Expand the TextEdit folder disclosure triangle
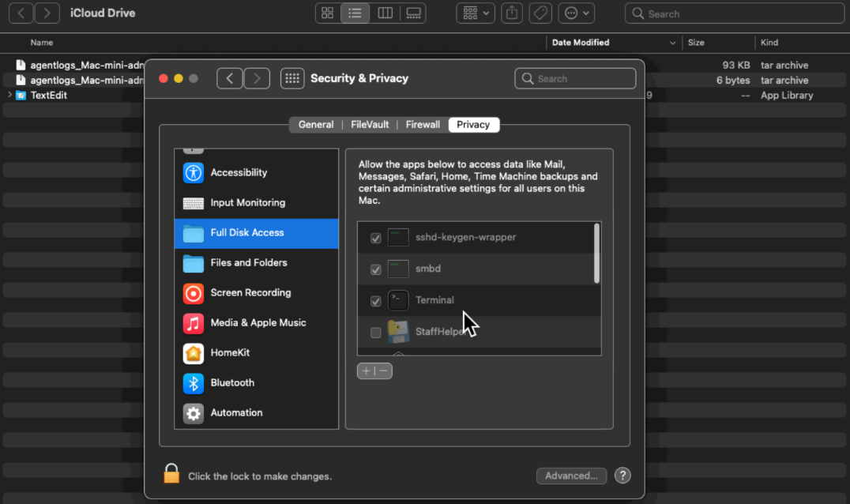 9,95
